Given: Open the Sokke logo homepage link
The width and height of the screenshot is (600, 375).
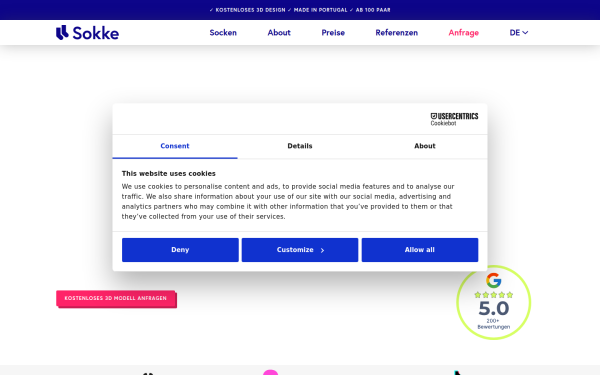Looking at the screenshot, I should click(87, 33).
